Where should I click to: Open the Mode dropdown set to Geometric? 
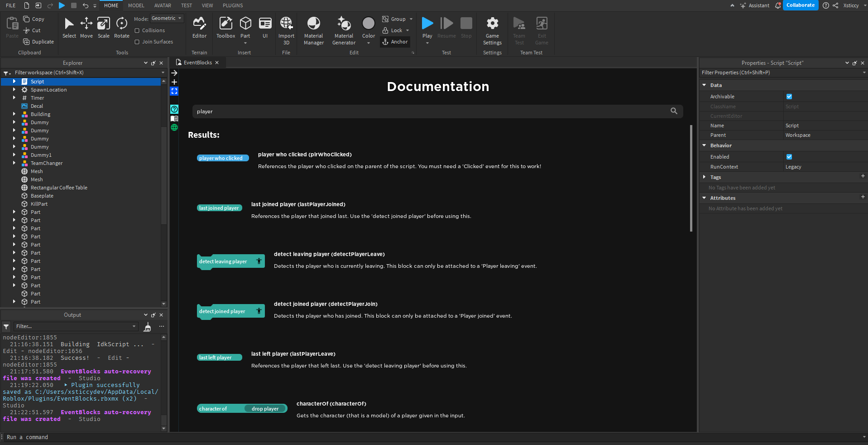(x=167, y=18)
